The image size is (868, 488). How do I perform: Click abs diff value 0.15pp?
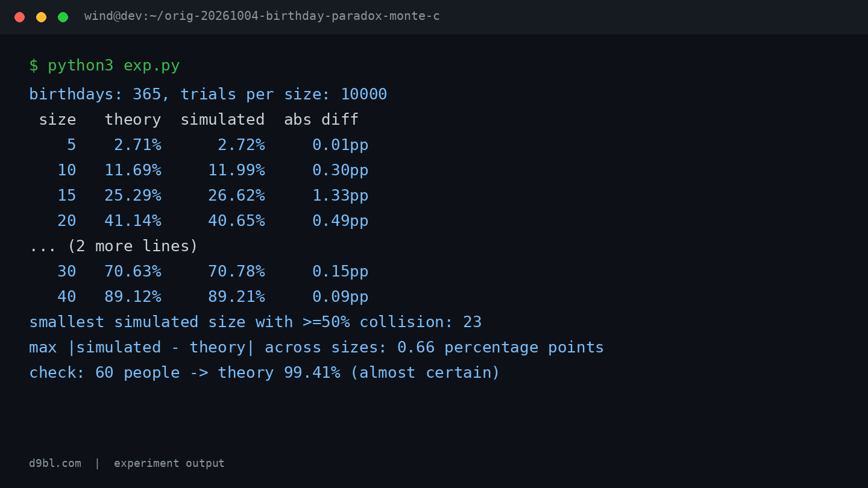pyautogui.click(x=340, y=272)
